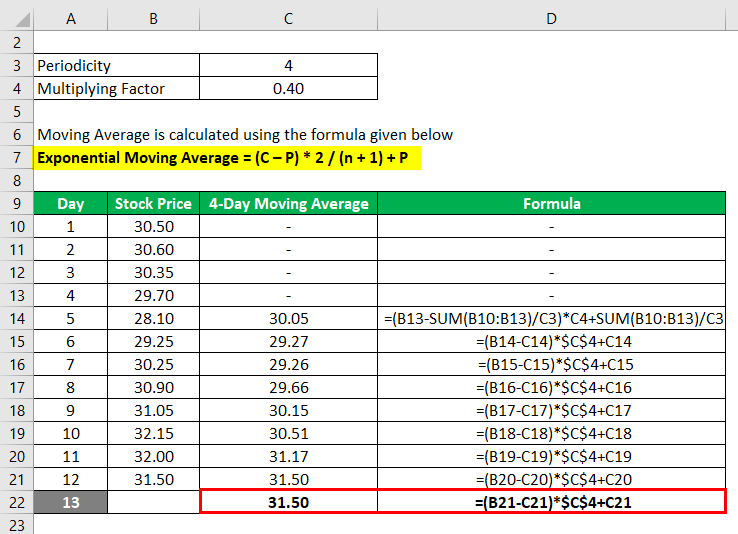Select the =(B21-C21)*$C$4+C21 formula cell
Image resolution: width=738 pixels, height=534 pixels.
(x=552, y=502)
